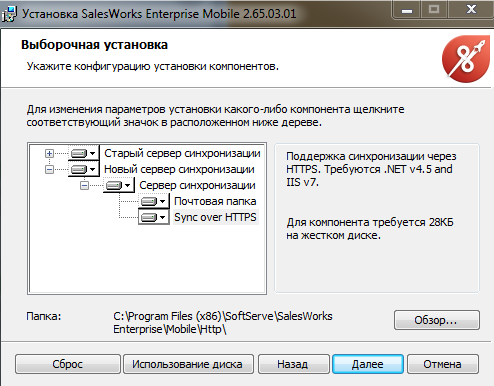Image resolution: width=494 pixels, height=386 pixels.
Task: Select Сервер синхронизации tree item
Action: coord(197,185)
